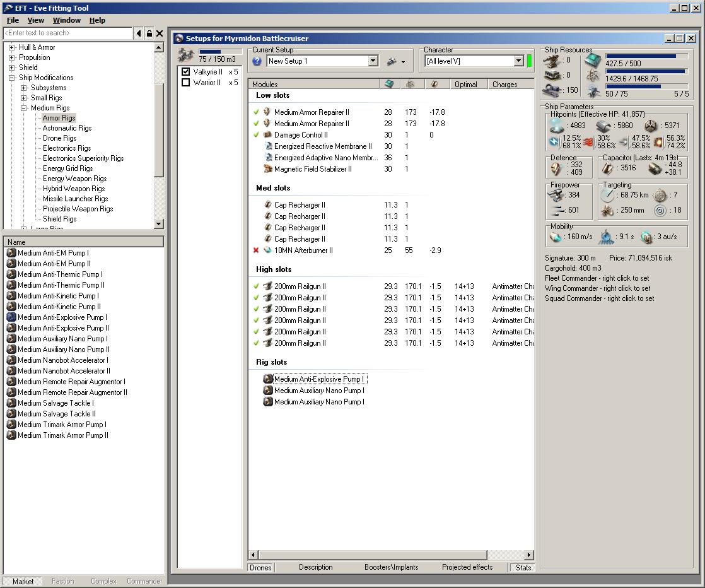Open the New Setup 1 dropdown
The image size is (705, 588).
(373, 61)
